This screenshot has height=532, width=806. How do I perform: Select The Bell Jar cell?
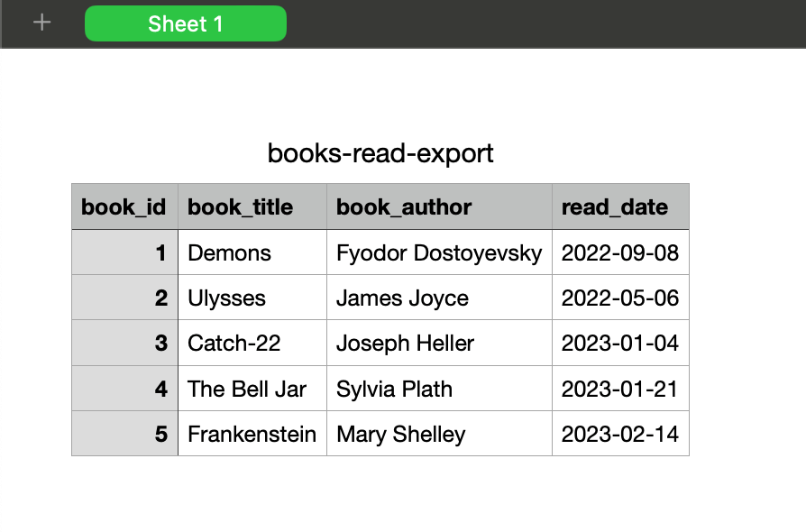[245, 389]
